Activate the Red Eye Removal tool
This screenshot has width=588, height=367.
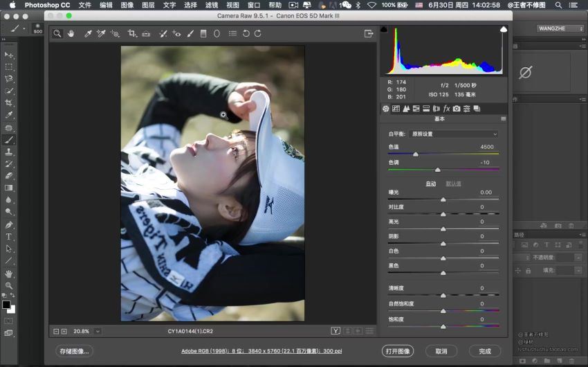(x=176, y=33)
